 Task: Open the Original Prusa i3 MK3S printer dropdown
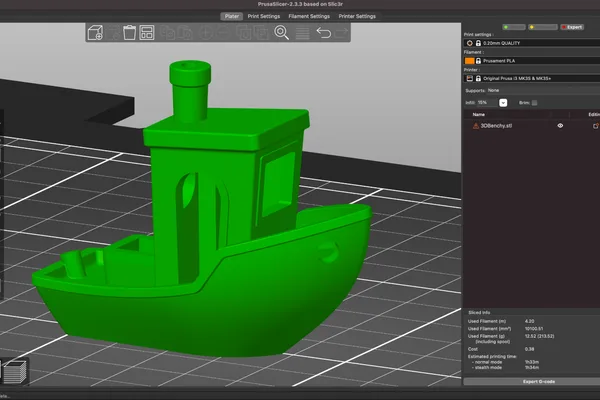coord(532,78)
